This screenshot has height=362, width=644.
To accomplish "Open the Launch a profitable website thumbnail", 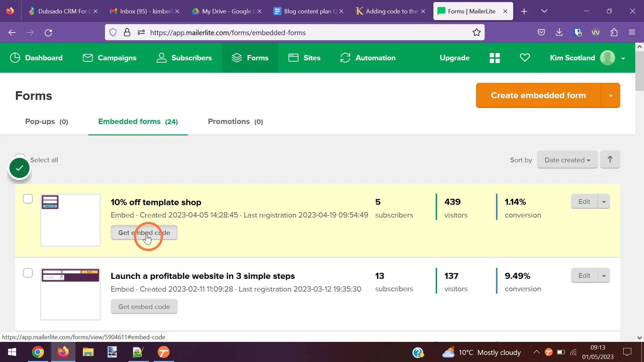I will pos(70,294).
